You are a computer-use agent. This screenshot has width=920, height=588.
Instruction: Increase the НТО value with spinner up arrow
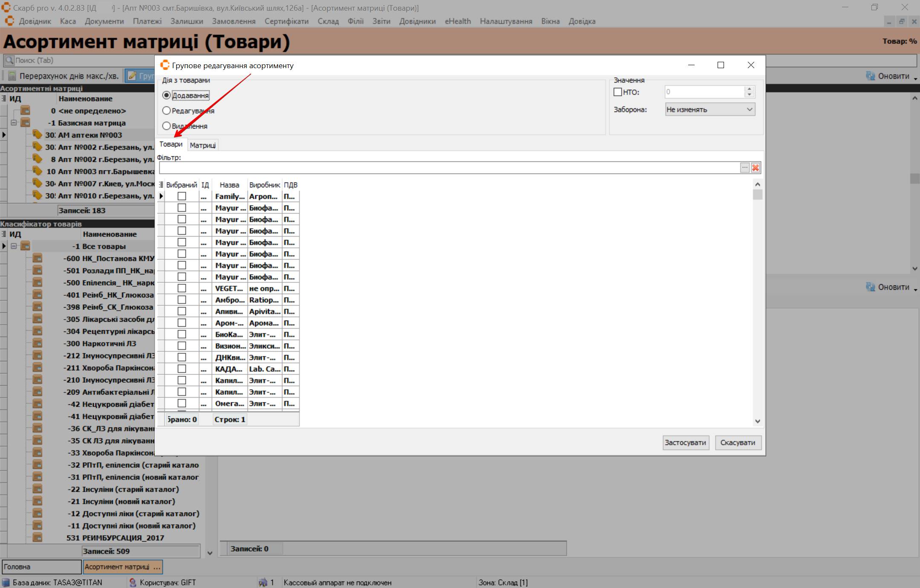(x=750, y=89)
